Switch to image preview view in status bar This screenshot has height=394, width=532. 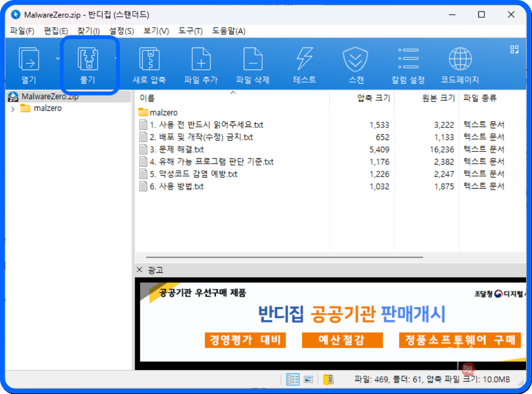[x=309, y=379]
